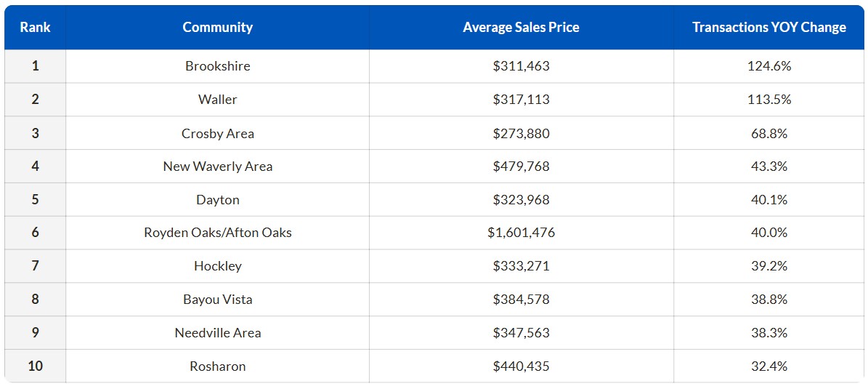Select the Bayou Vista row name

click(x=217, y=300)
